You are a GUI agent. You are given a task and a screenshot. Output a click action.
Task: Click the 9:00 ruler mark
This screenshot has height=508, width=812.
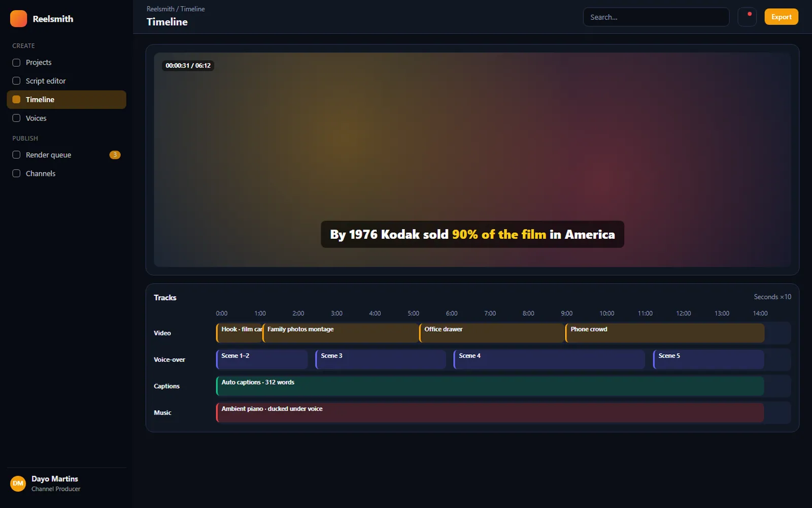(567, 313)
